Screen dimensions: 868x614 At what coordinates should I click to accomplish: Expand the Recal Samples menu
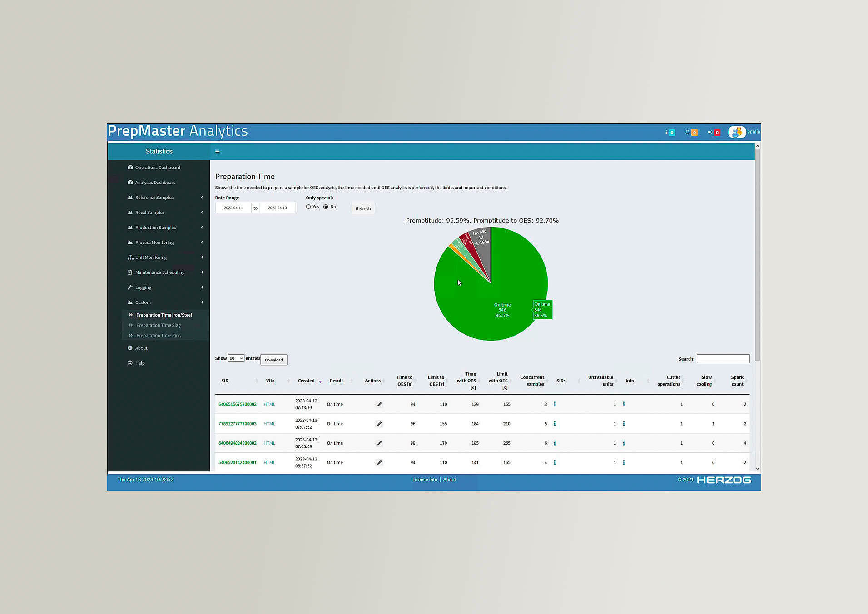coord(202,213)
